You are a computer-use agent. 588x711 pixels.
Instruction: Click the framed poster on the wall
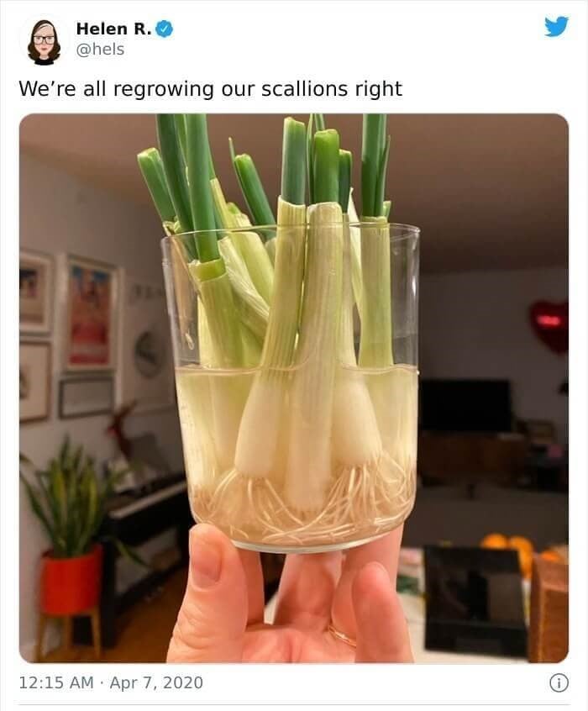click(x=90, y=314)
